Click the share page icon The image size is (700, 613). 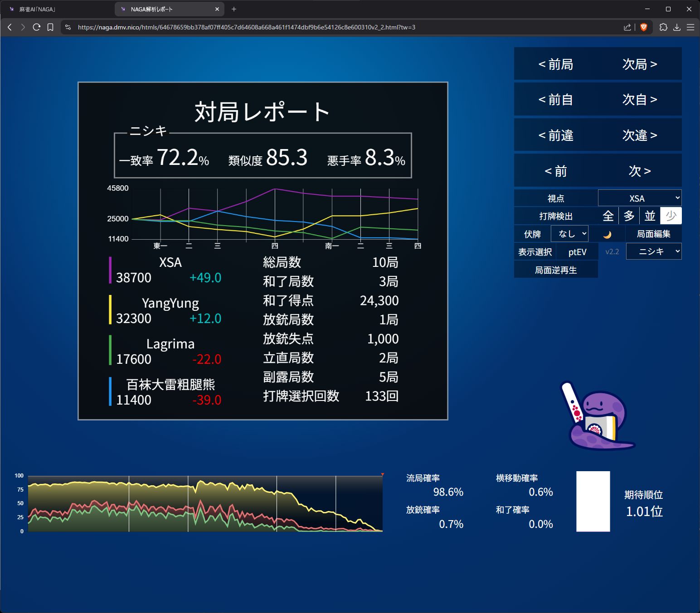627,27
